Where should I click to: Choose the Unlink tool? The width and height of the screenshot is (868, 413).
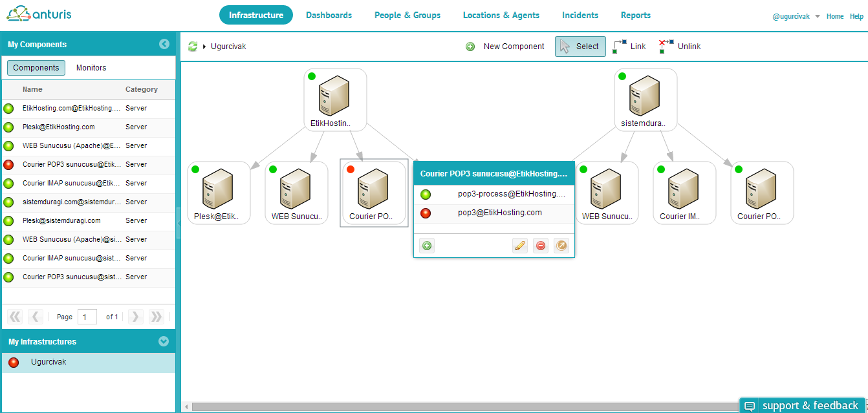click(x=680, y=47)
